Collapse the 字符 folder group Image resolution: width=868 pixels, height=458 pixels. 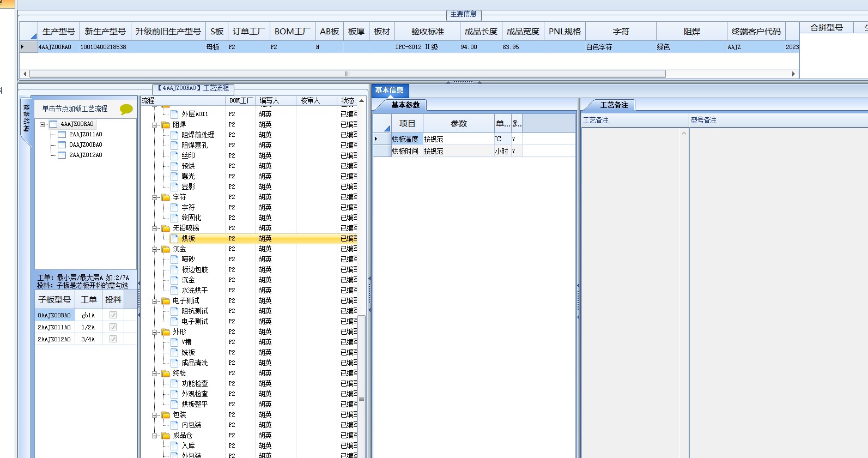pyautogui.click(x=155, y=197)
